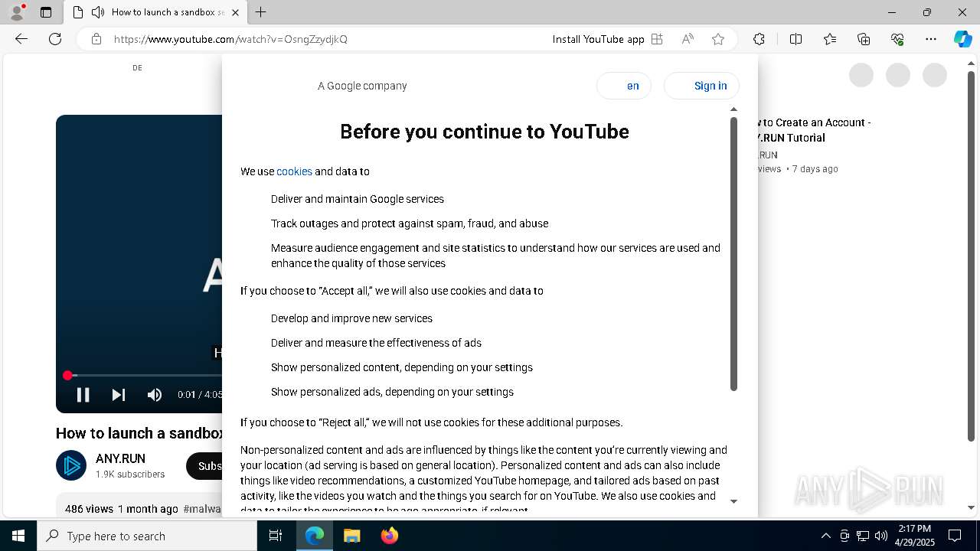Viewport: 980px width, 551px height.
Task: Mute the video volume
Action: point(154,395)
